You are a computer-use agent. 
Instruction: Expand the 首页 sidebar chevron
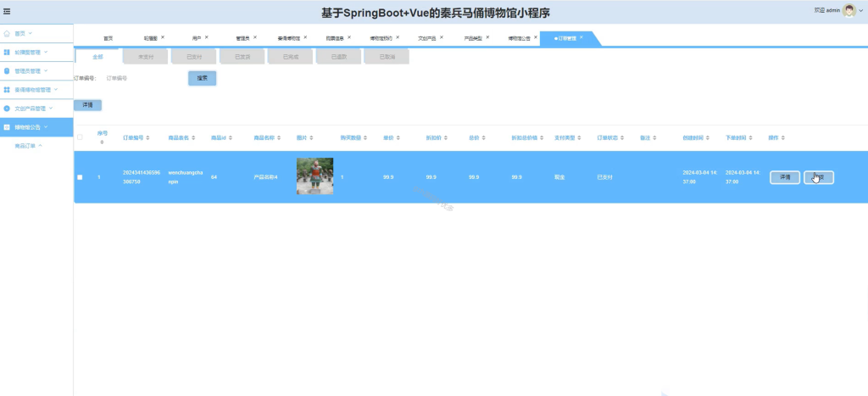(x=31, y=33)
